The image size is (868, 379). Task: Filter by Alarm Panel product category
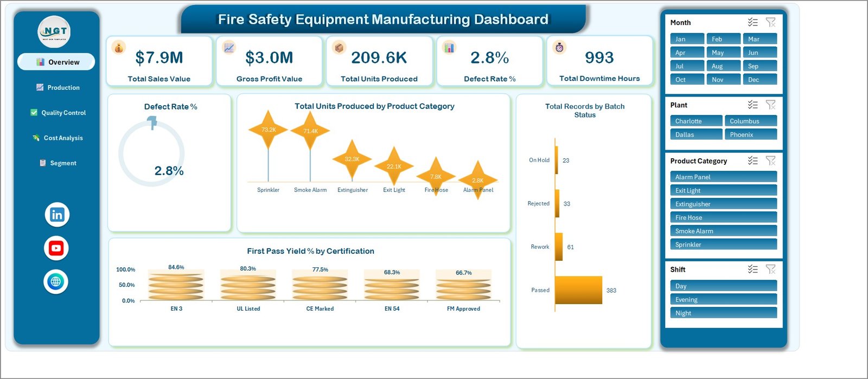724,177
